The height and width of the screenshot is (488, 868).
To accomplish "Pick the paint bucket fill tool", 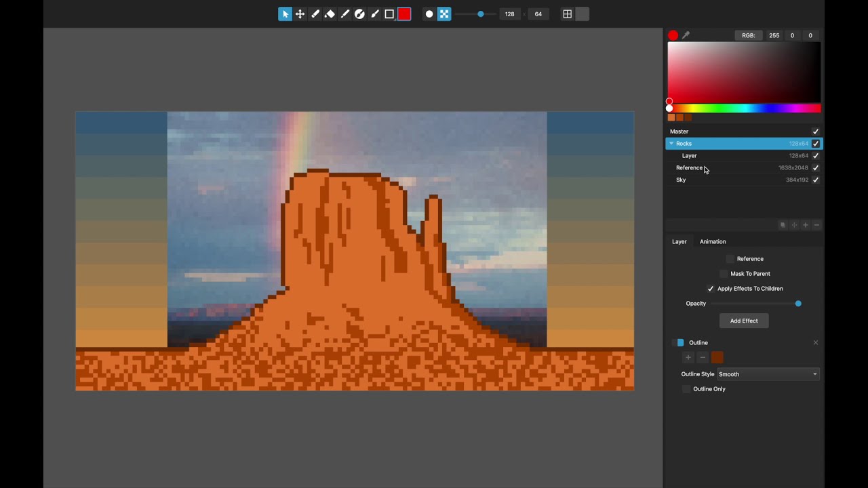I will tap(330, 14).
